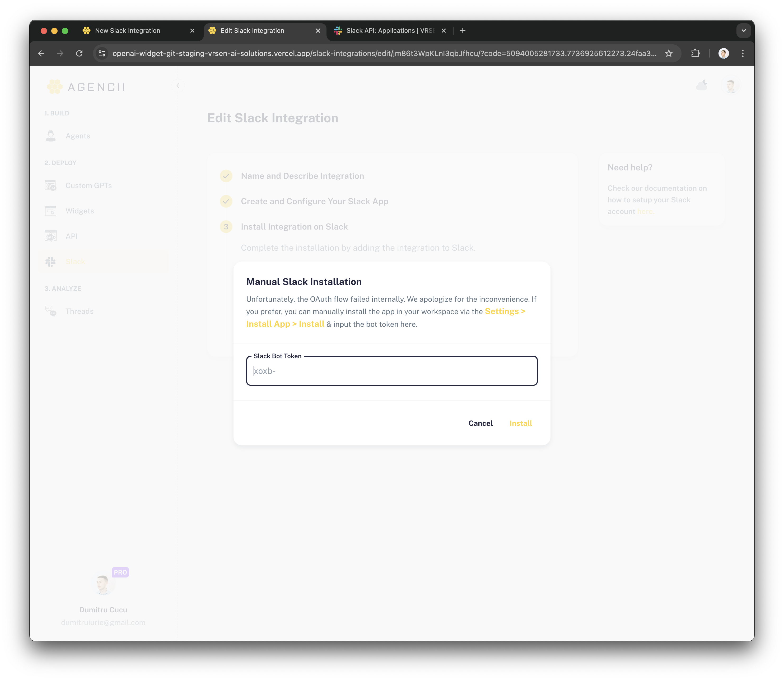Reload the current page
This screenshot has width=784, height=680.
tap(79, 54)
